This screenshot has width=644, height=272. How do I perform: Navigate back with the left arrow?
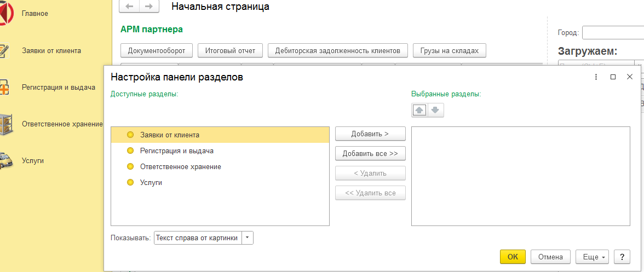click(x=130, y=7)
